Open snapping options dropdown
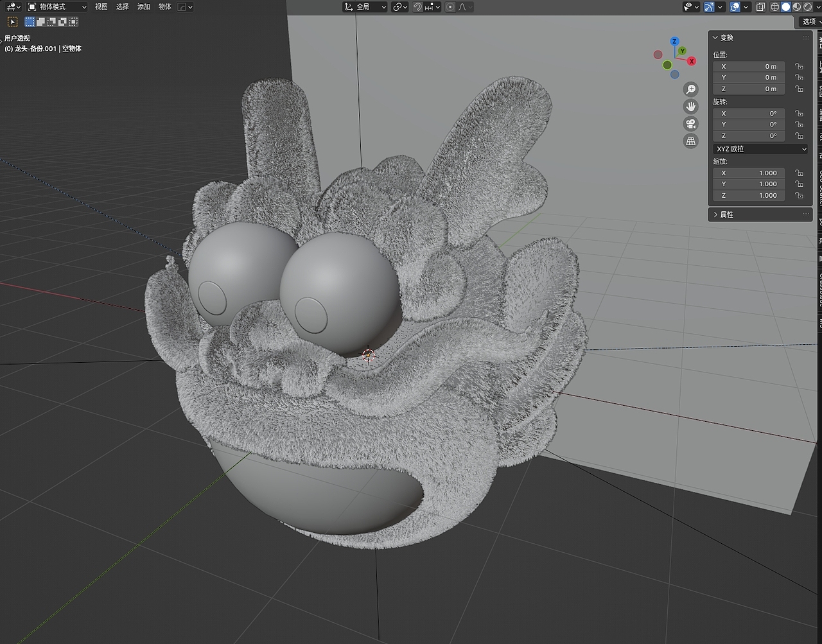Viewport: 822px width, 644px height. [433, 6]
